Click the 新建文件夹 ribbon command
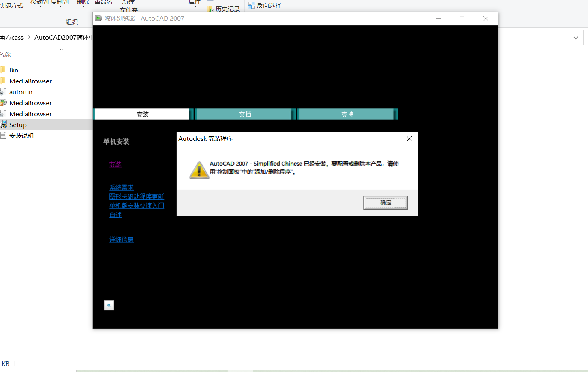Viewport: 588px width, 372px height. coord(128,6)
